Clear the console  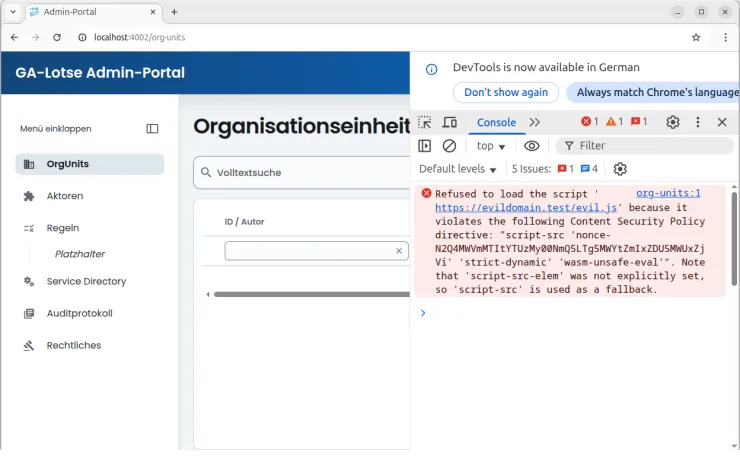(449, 146)
